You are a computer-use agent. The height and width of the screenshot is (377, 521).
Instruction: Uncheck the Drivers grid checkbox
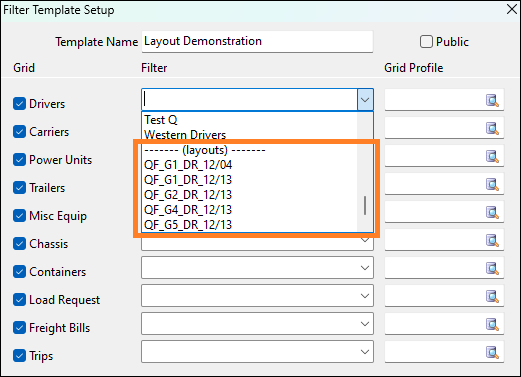19,104
